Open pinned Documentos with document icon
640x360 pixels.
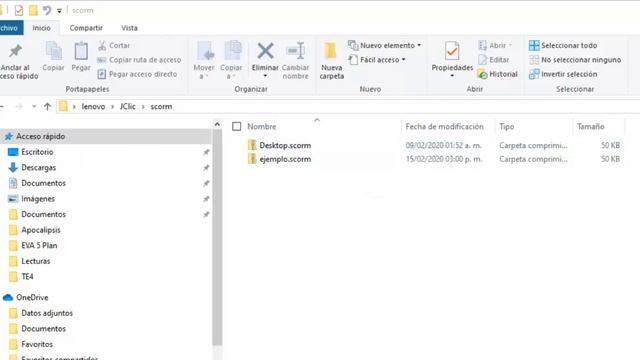[x=43, y=183]
